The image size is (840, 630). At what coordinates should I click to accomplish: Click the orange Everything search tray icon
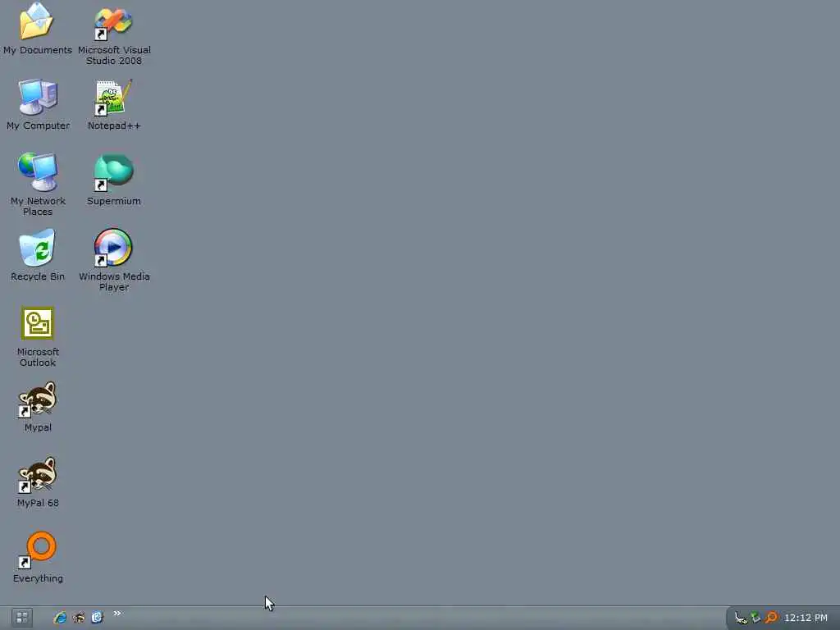(x=771, y=618)
